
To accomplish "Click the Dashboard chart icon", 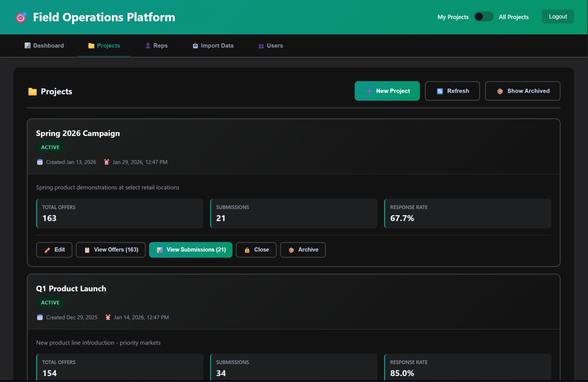I will (x=27, y=46).
